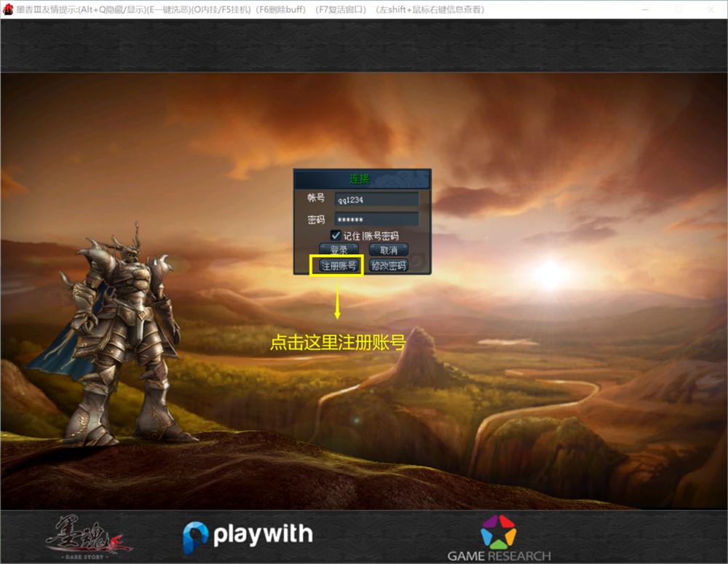Image resolution: width=728 pixels, height=564 pixels.
Task: Focus the 账号 field containing qq1234
Action: tap(376, 199)
